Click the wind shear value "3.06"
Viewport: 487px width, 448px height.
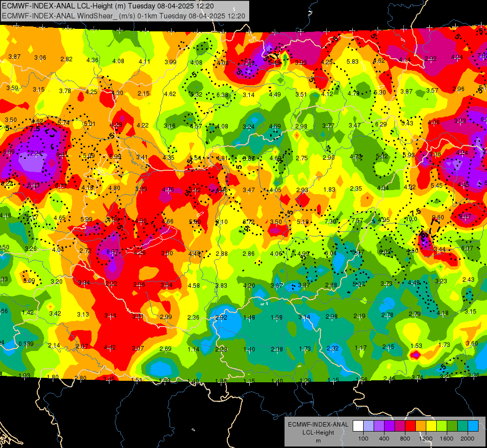(40, 58)
